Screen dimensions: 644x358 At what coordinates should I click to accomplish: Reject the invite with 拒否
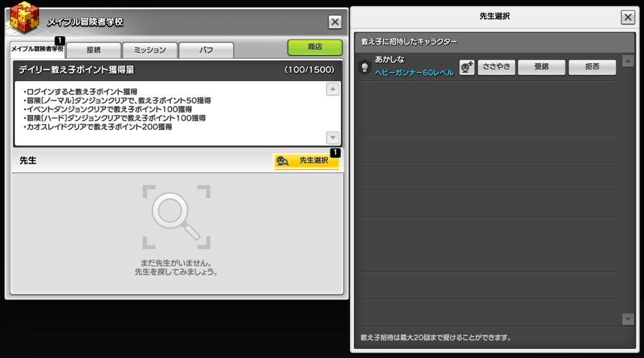592,67
